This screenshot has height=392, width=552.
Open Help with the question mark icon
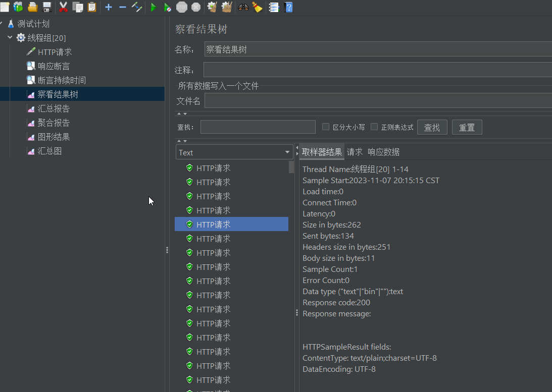(x=288, y=7)
